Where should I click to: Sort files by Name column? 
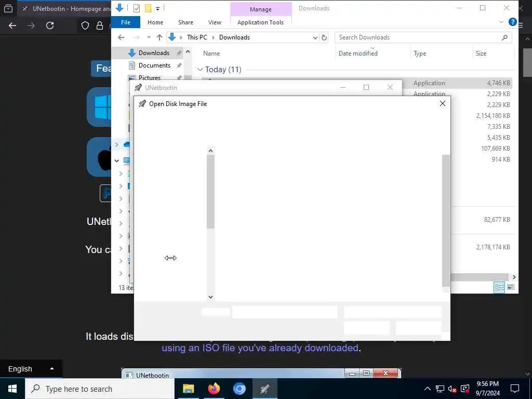coord(211,54)
